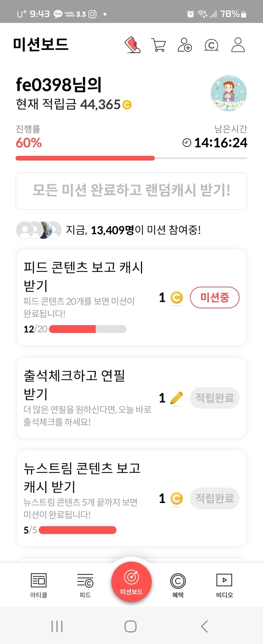Screen dimensions: 263x644
Task: Go to the 비디오 tab
Action: [x=224, y=585]
